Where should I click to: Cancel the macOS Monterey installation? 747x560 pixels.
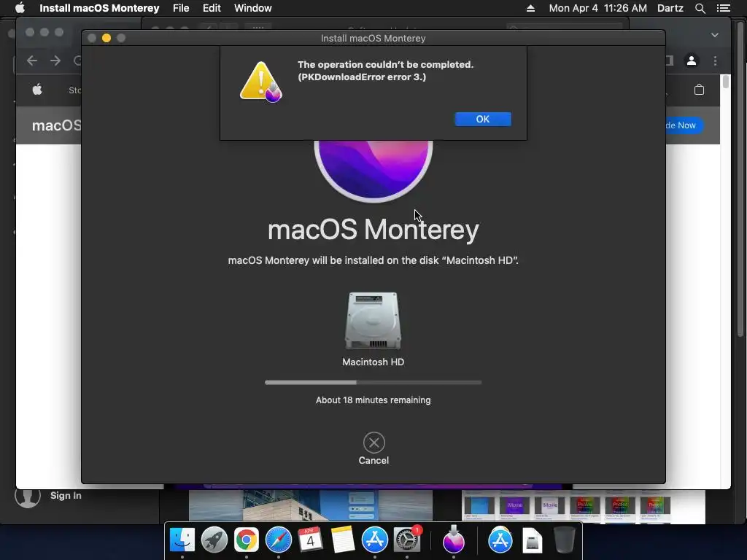click(x=373, y=448)
